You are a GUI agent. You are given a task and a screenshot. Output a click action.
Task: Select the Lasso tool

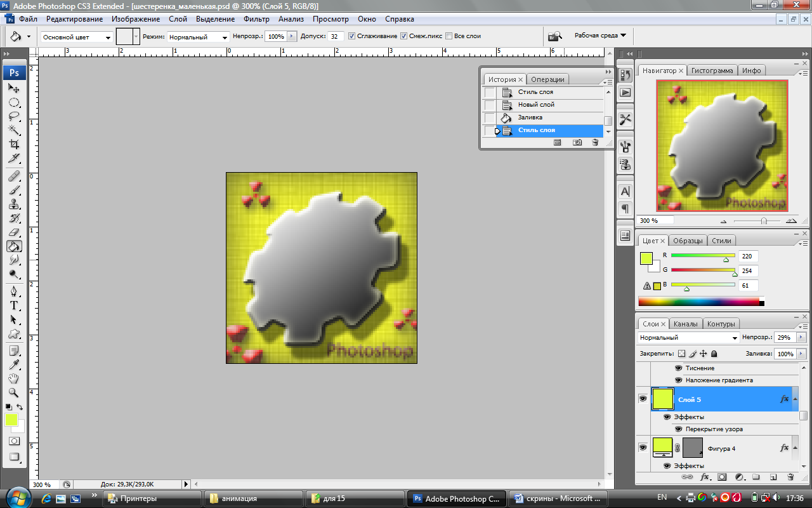14,116
